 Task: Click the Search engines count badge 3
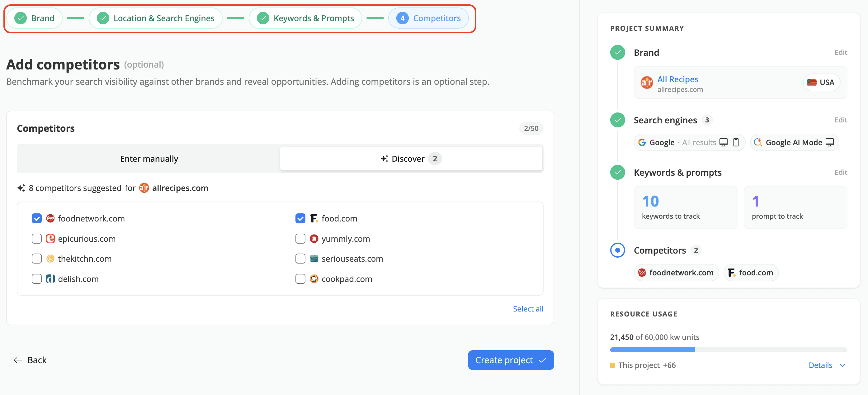tap(707, 120)
